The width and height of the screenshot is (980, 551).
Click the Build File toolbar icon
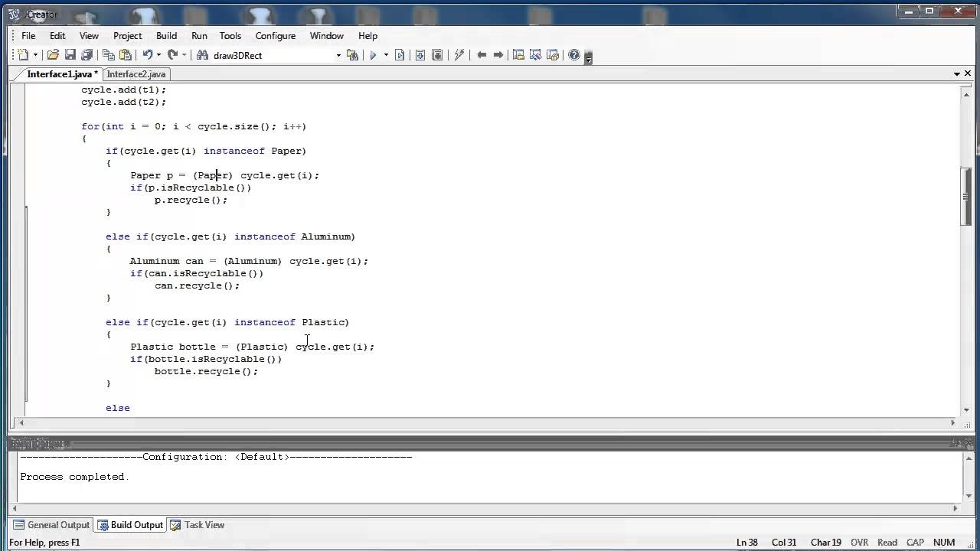coord(437,55)
